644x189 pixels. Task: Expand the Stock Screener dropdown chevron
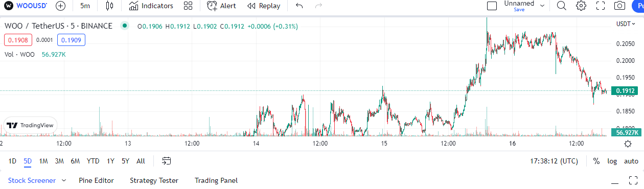click(64, 180)
